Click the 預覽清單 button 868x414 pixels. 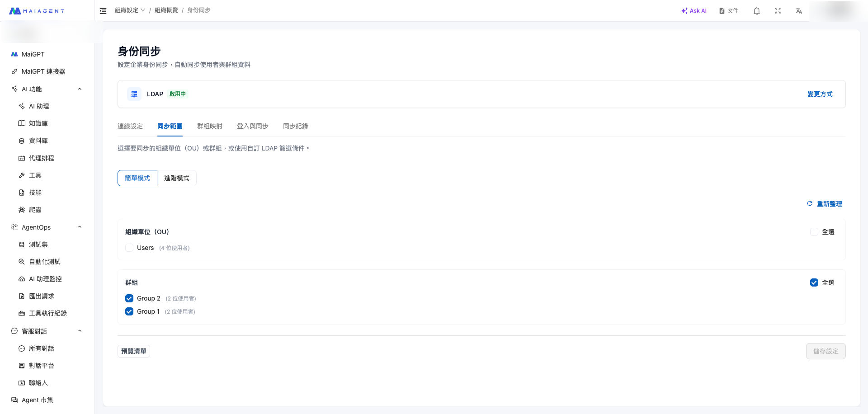(134, 351)
